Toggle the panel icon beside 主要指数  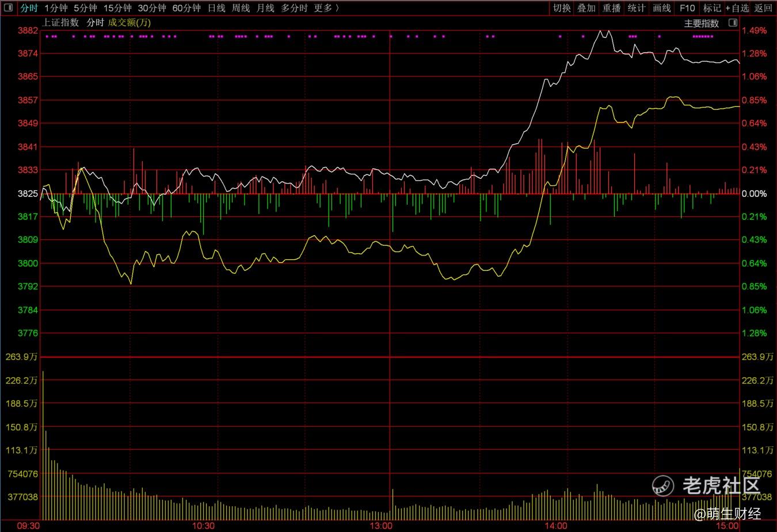click(x=733, y=23)
